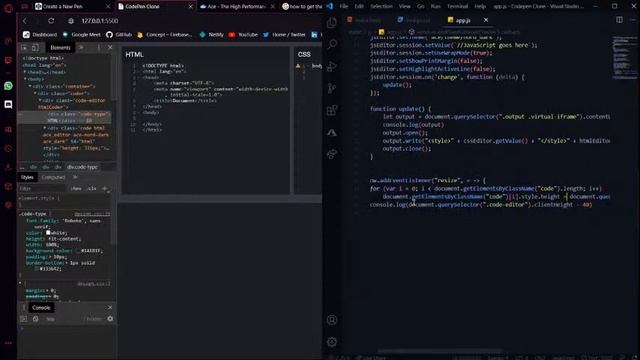This screenshot has height=360, width=640.
Task: Click the GitHub bookmark
Action: pyautogui.click(x=119, y=35)
